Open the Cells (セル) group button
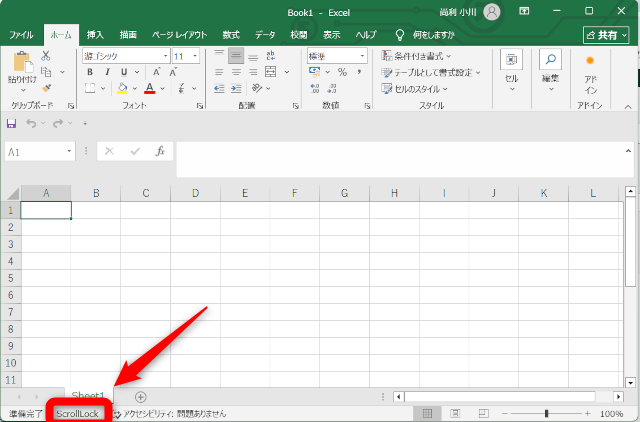 511,71
